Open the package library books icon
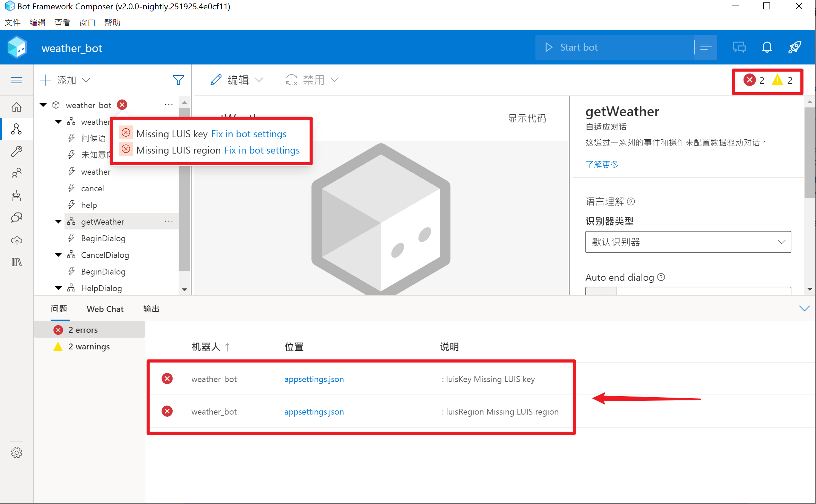816x504 pixels. pyautogui.click(x=16, y=262)
